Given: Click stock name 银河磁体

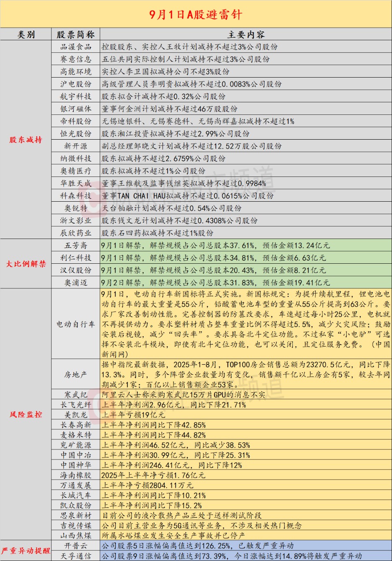Looking at the screenshot, I should (76, 109).
